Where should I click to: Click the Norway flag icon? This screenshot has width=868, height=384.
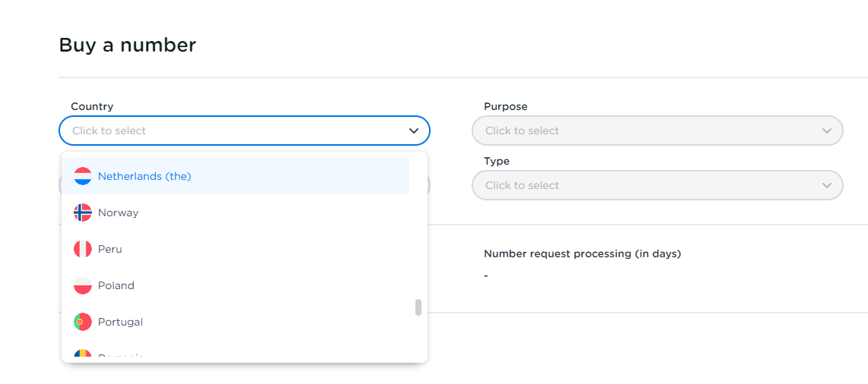pyautogui.click(x=83, y=212)
